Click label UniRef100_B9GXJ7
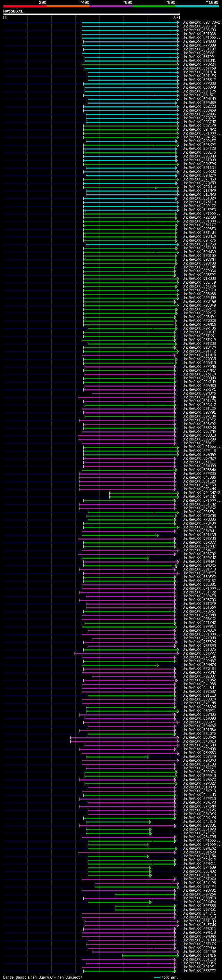 pos(199,405)
